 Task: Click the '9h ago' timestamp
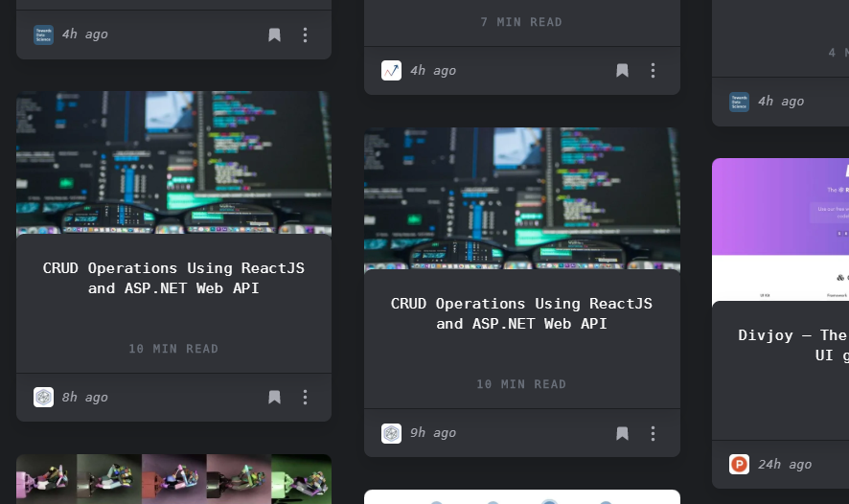click(433, 433)
